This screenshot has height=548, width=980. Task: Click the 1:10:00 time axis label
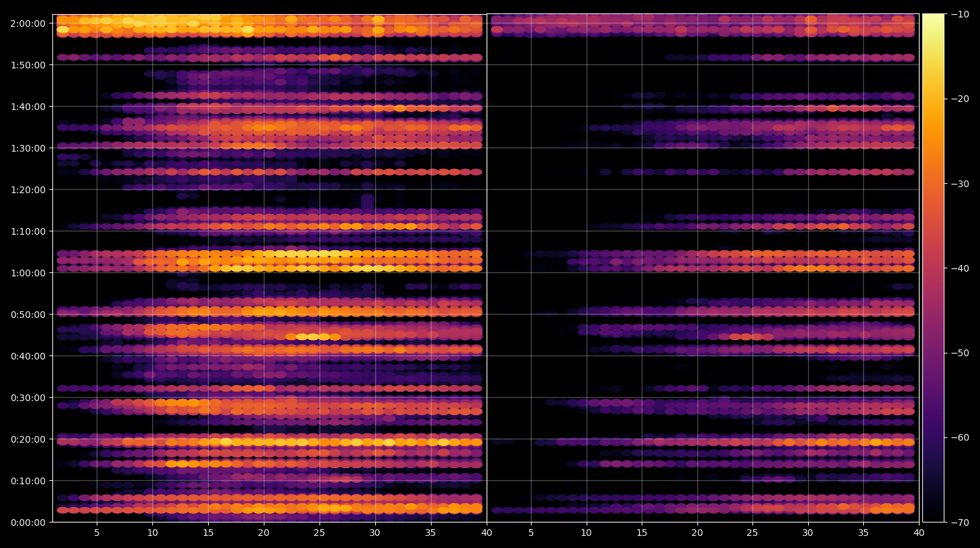point(28,231)
